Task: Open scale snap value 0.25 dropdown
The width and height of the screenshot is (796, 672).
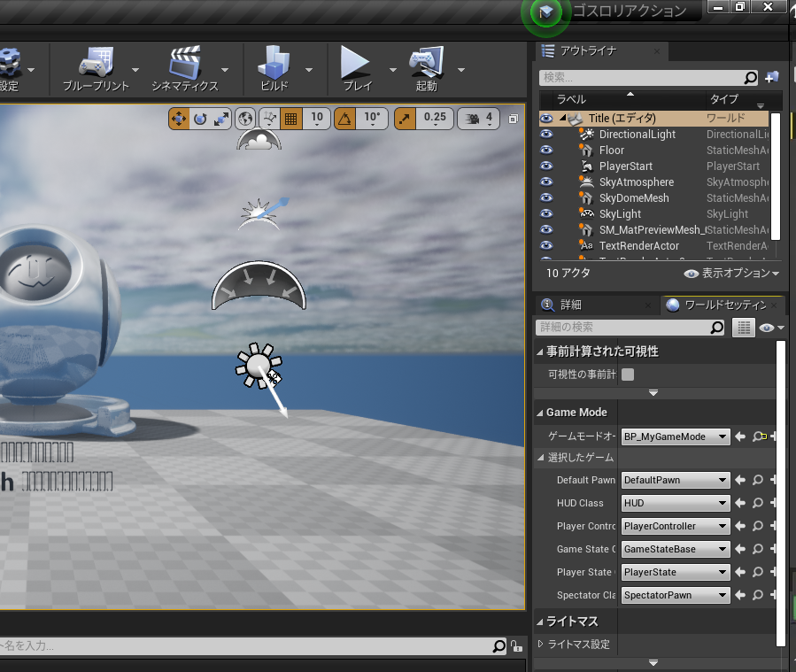Action: (435, 120)
